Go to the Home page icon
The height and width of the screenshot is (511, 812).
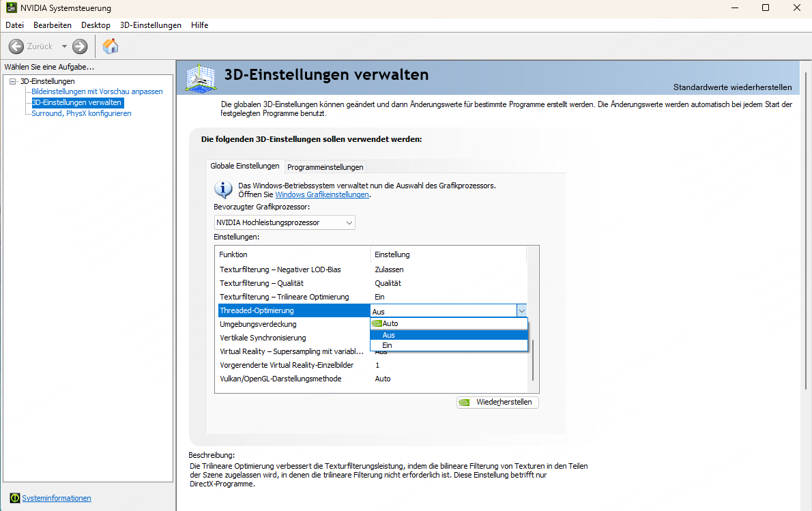coord(111,46)
